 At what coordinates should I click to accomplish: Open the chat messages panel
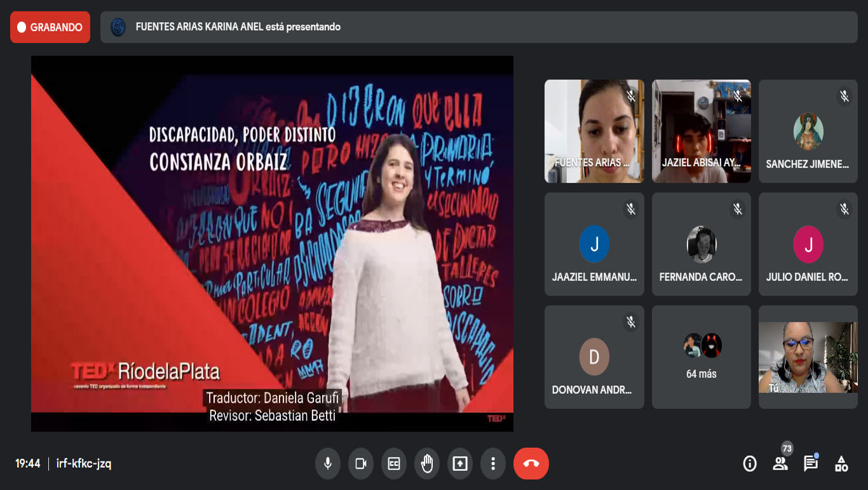[x=811, y=464]
